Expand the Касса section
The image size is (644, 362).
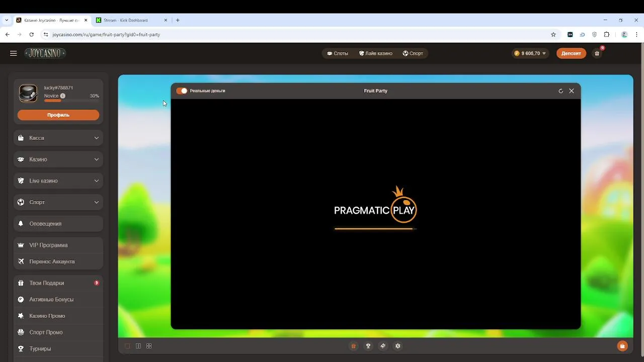point(58,138)
